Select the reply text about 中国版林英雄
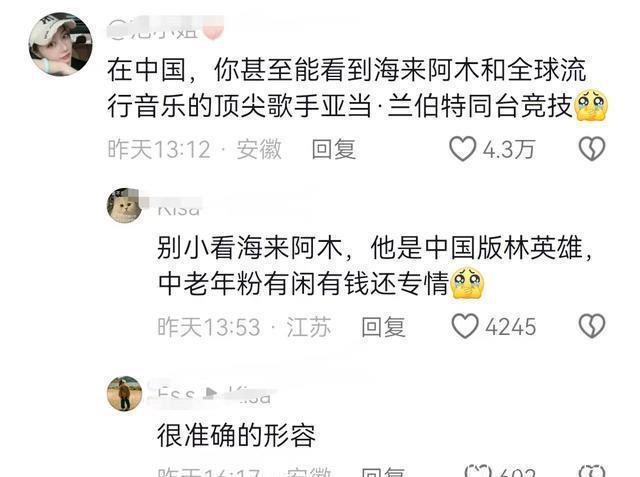 [x=374, y=266]
